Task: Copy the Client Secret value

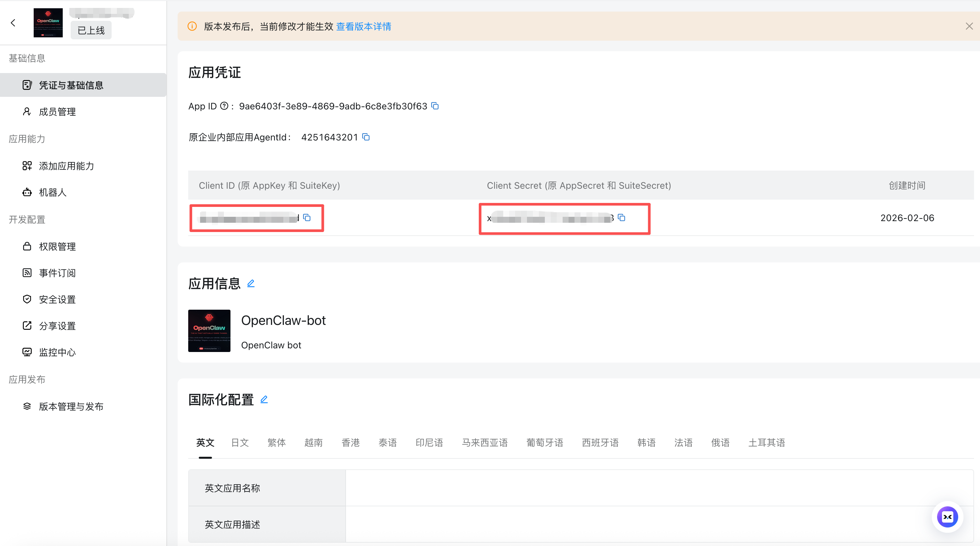Action: [x=622, y=218]
